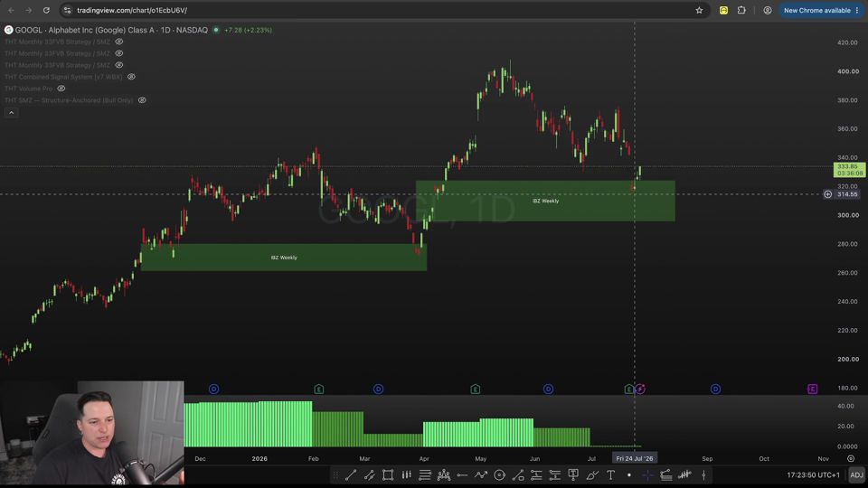This screenshot has width=868, height=488.
Task: Click the Fri 24 Jul '26 date label
Action: 635,458
